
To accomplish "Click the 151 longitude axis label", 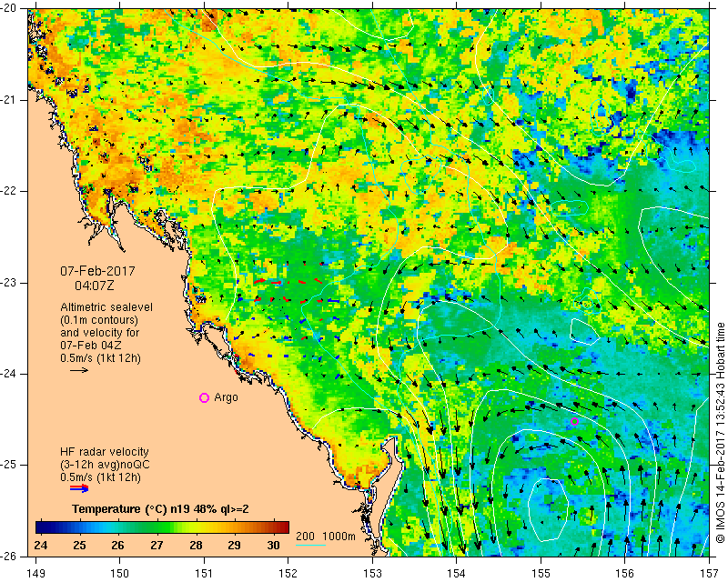I will pyautogui.click(x=204, y=573).
